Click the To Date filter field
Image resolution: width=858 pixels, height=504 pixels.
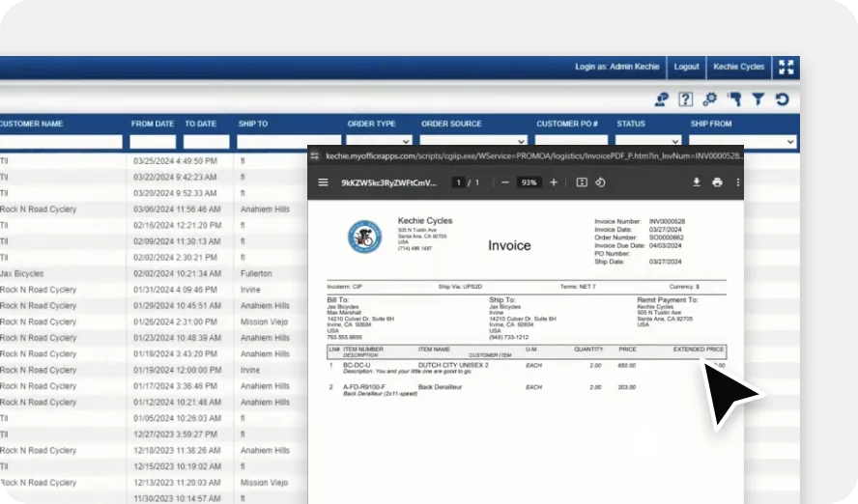click(x=207, y=142)
